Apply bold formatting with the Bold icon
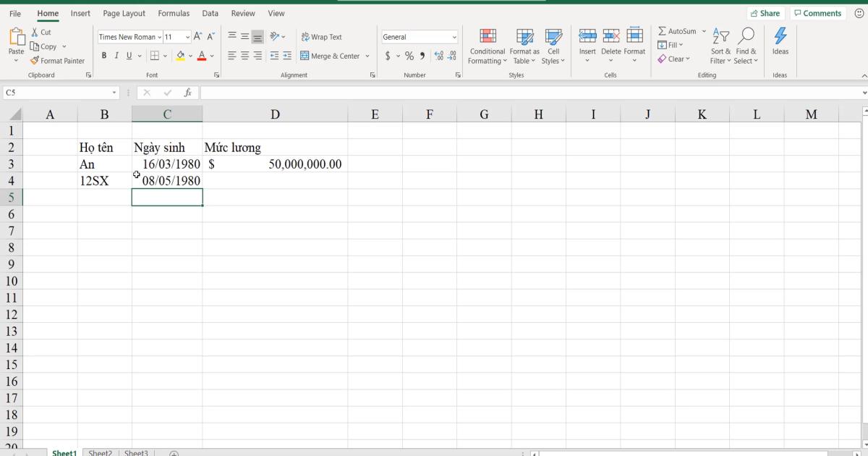The width and height of the screenshot is (868, 456). coord(104,55)
